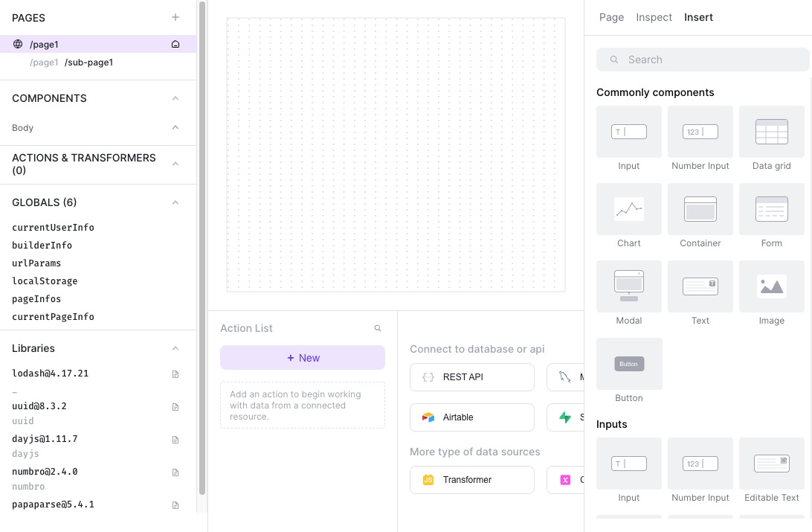Click the globe icon beside /page1
The height and width of the screenshot is (532, 812).
(17, 44)
